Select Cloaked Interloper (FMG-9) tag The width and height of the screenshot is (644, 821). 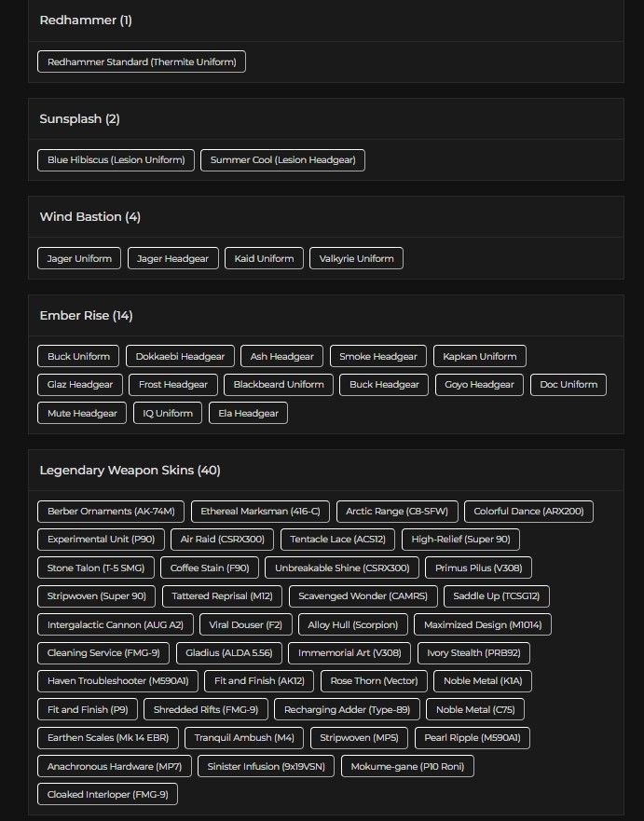(107, 795)
